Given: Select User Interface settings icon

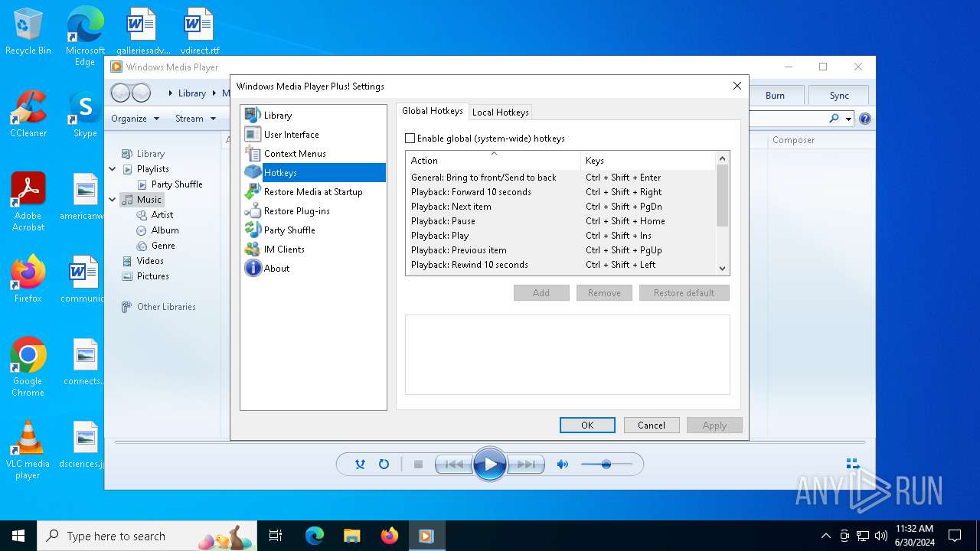Looking at the screenshot, I should pos(253,134).
